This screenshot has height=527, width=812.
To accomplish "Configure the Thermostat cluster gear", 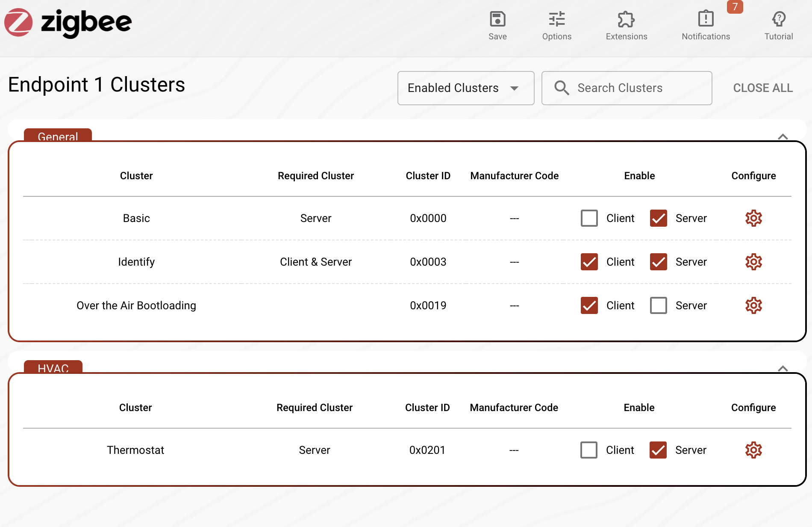I will (x=753, y=450).
